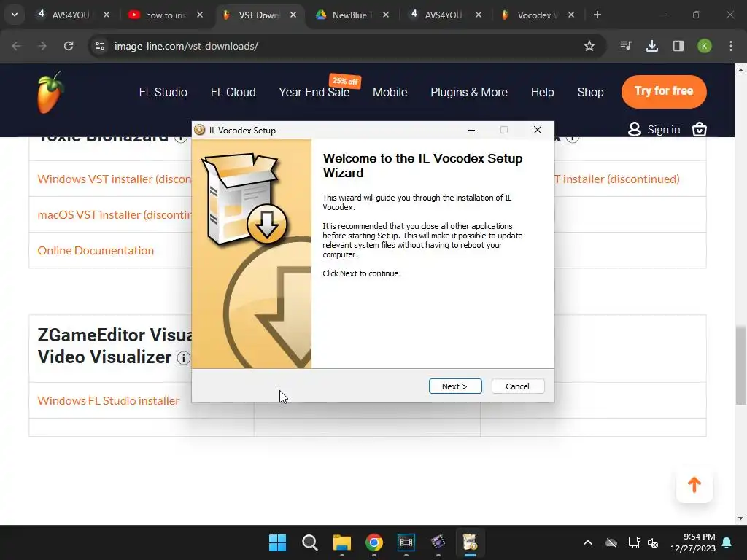Screen dimensions: 747x560
Task: Go back to previous page
Action: tap(16, 46)
